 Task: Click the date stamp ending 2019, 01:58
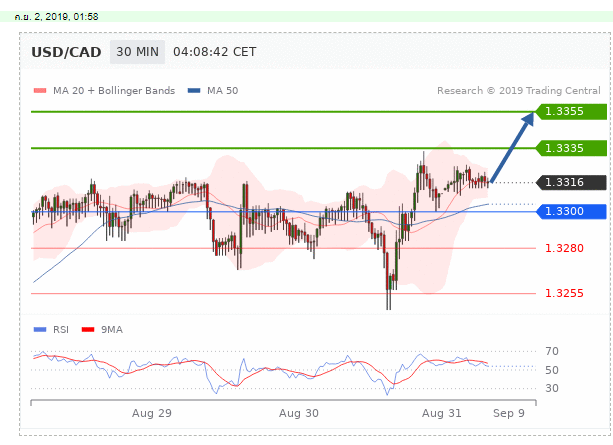56,17
